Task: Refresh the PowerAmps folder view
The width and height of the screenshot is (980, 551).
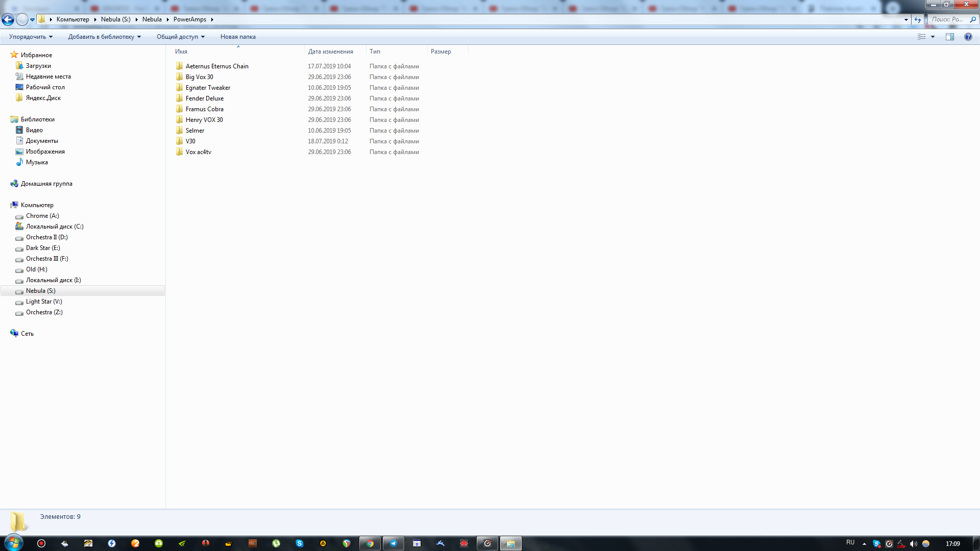Action: [x=918, y=19]
